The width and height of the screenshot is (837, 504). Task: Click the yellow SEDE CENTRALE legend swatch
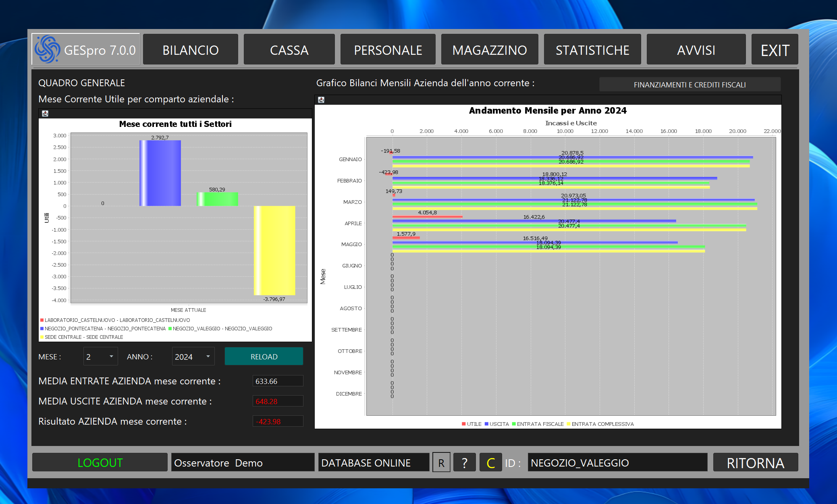coord(42,337)
